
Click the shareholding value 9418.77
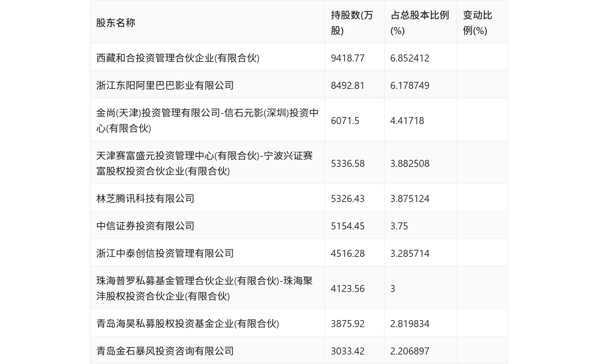coord(348,58)
